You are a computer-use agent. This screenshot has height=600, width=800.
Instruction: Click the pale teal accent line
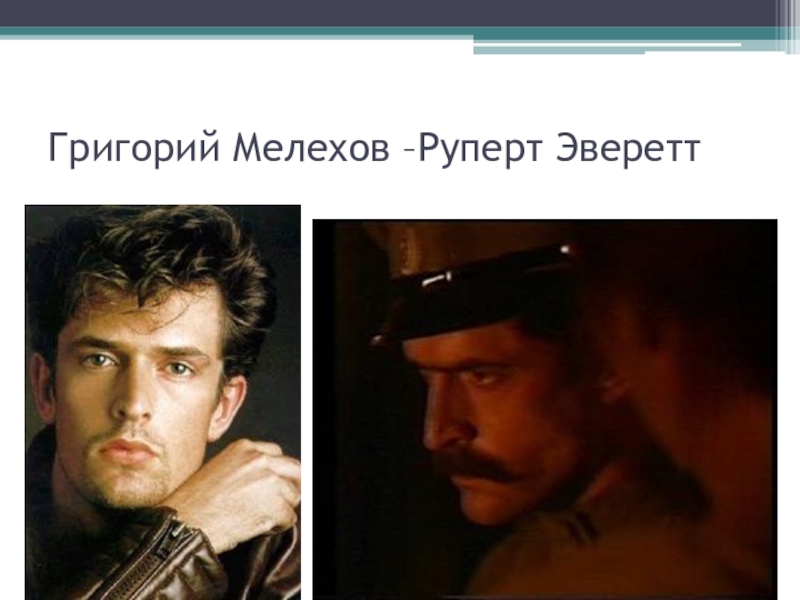point(607,49)
